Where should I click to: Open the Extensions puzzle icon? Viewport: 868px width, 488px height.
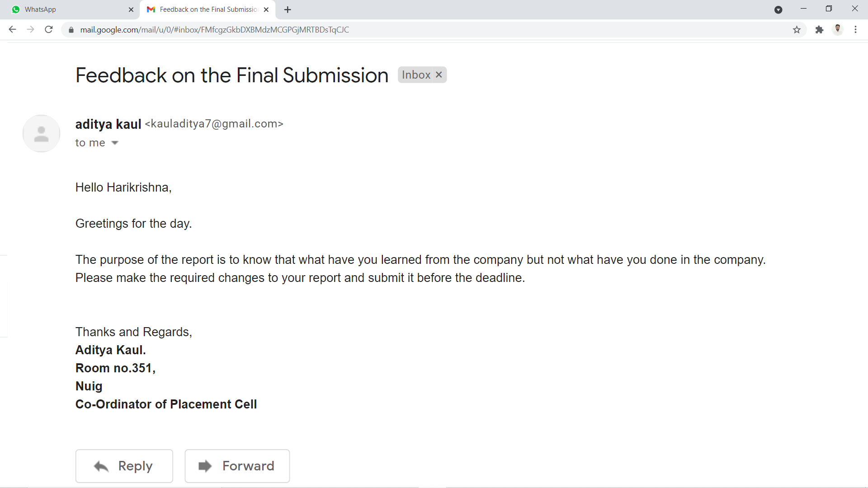(819, 30)
